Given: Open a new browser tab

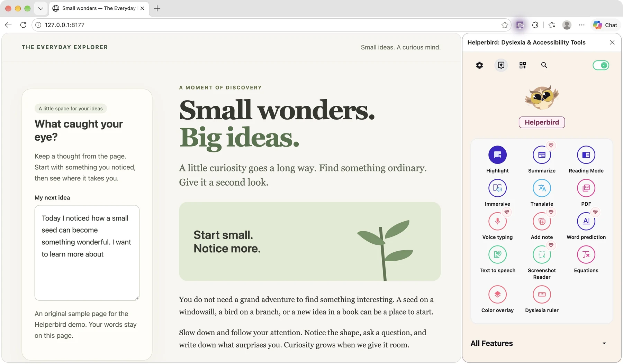Looking at the screenshot, I should point(157,8).
